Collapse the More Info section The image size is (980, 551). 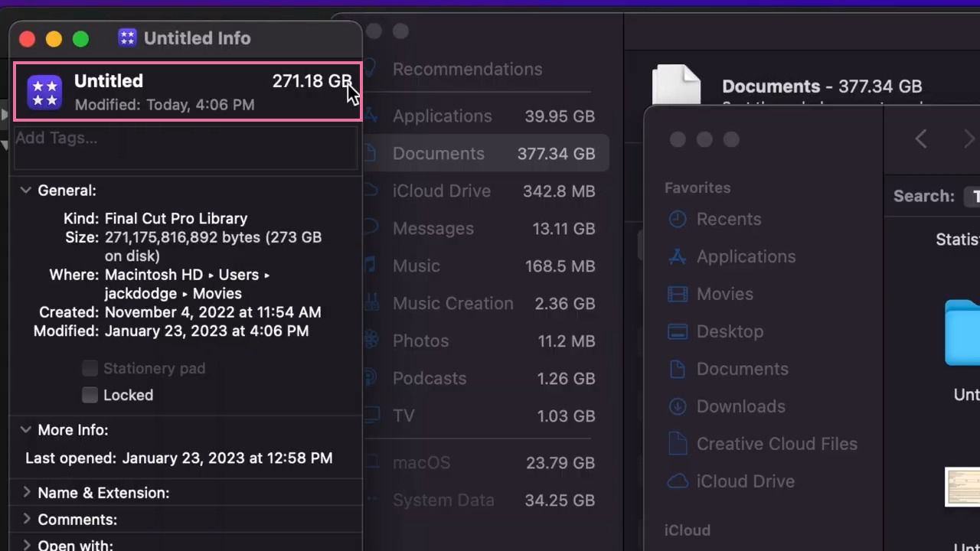point(26,430)
